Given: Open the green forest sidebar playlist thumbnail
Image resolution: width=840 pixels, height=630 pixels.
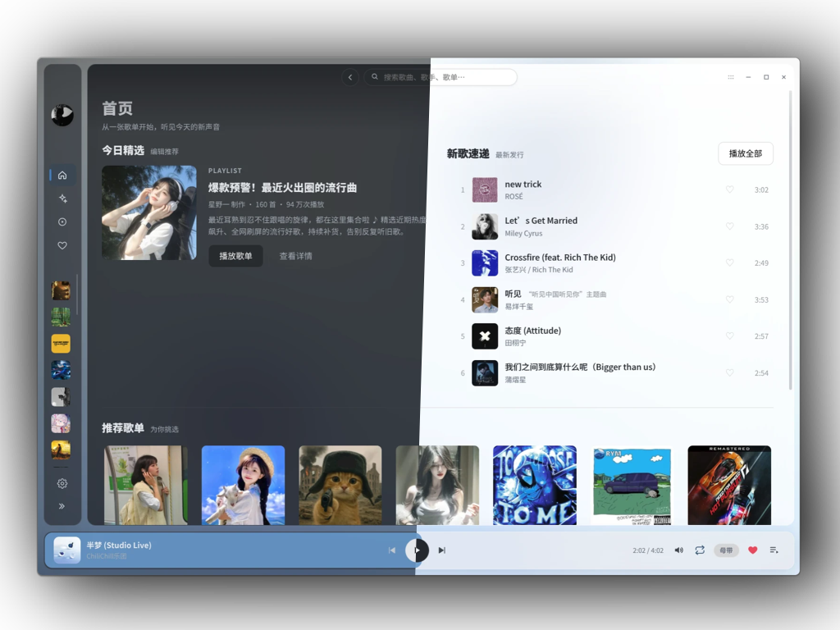Looking at the screenshot, I should 61,317.
